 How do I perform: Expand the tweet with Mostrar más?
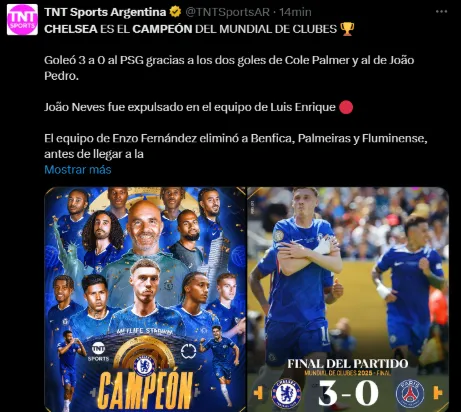[x=78, y=169]
